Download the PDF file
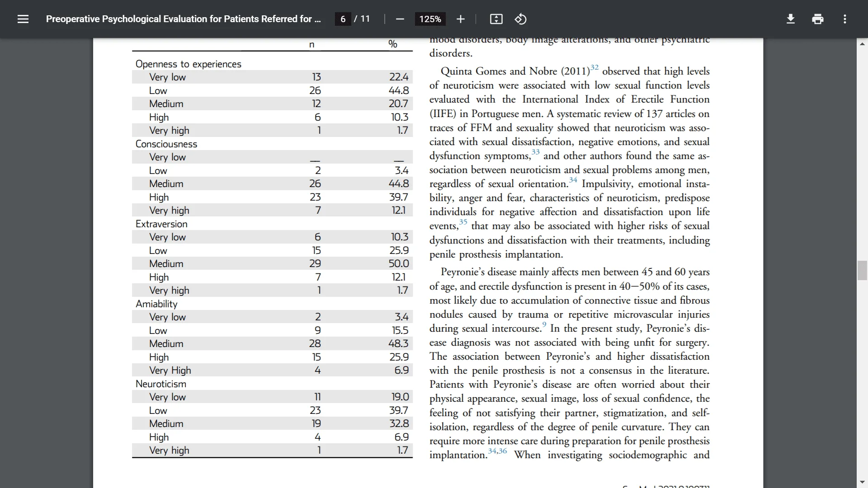This screenshot has width=868, height=488. (791, 19)
